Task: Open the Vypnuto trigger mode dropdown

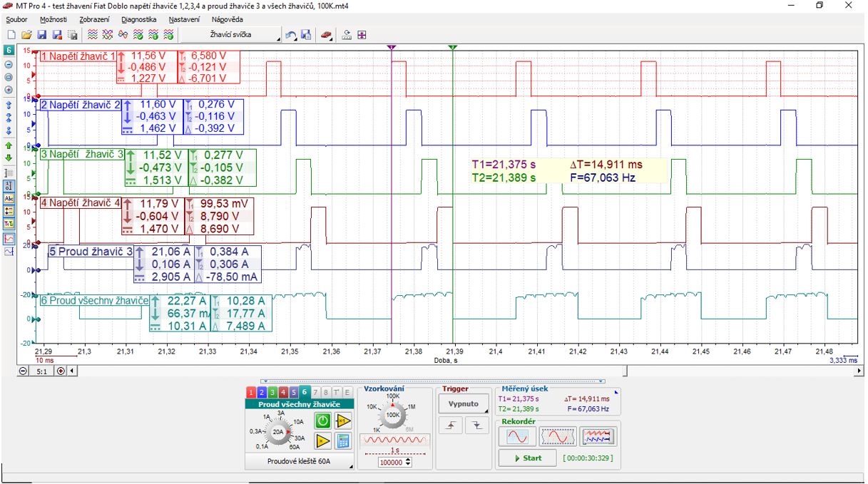Action: pyautogui.click(x=464, y=403)
